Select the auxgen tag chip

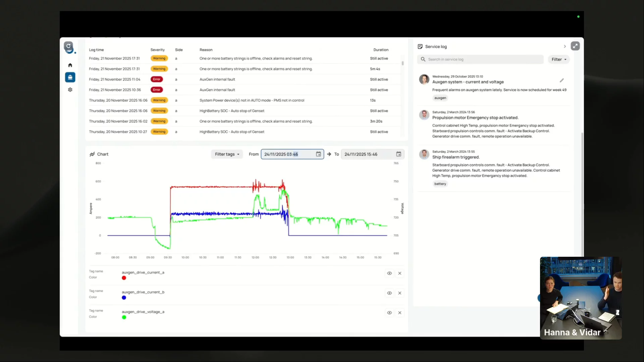pos(440,98)
